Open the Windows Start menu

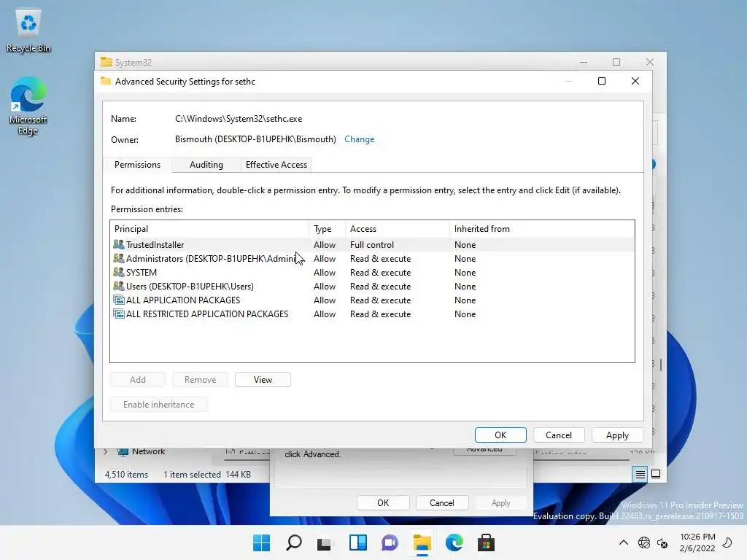pyautogui.click(x=261, y=542)
